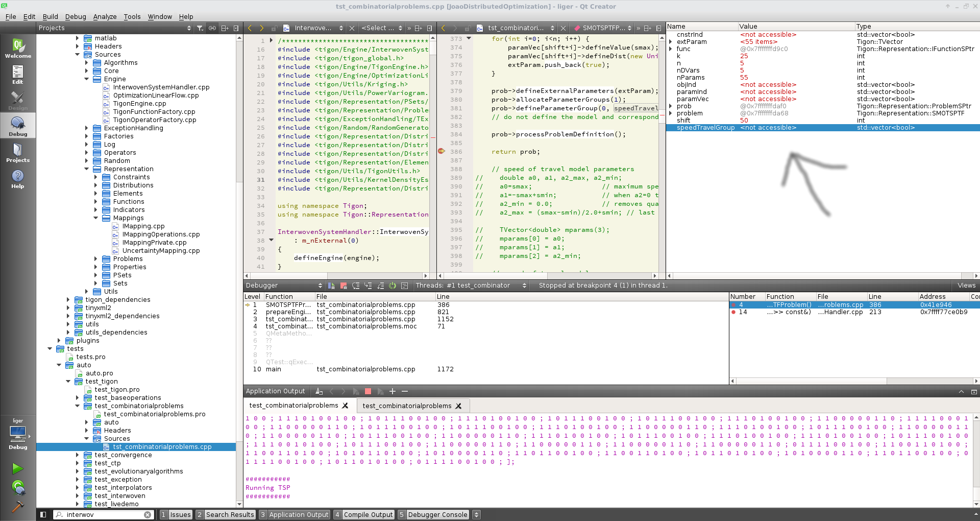980x521 pixels.
Task: Click the interwov locator search field
Action: [103, 514]
